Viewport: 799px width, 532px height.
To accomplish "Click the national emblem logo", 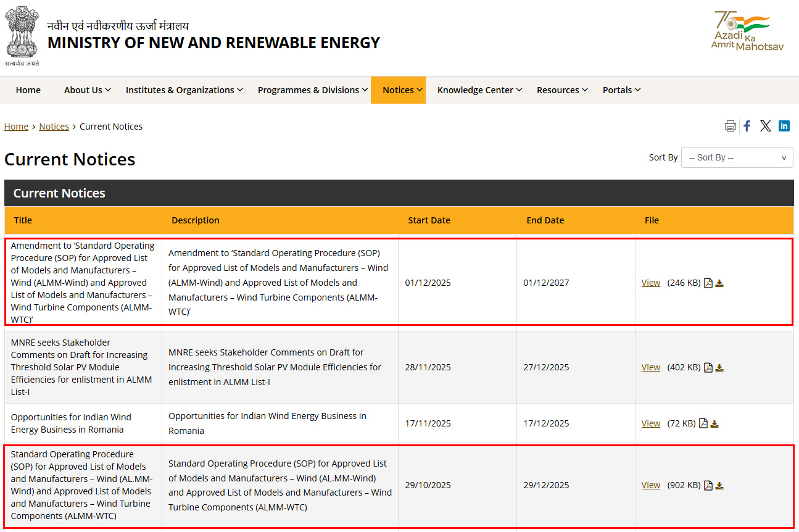I will (22, 36).
